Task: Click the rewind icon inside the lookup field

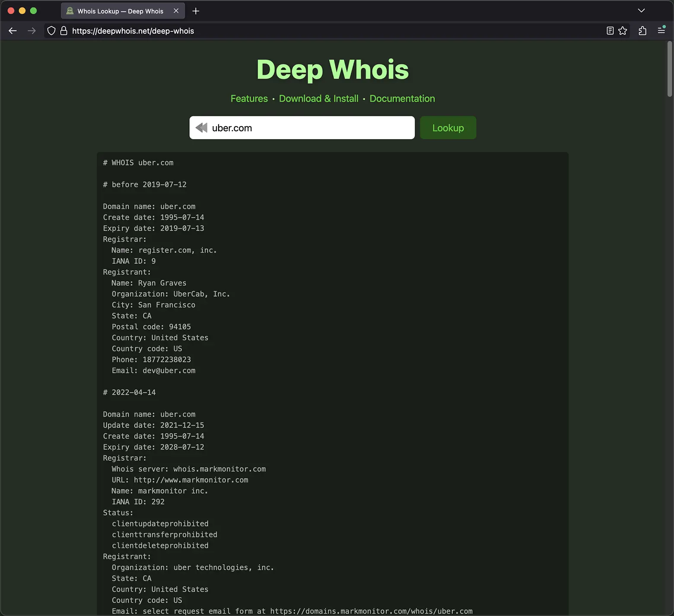Action: (201, 127)
